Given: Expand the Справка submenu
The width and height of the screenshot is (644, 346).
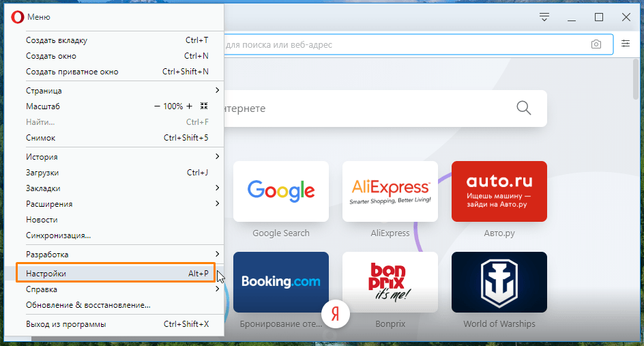Looking at the screenshot, I should pyautogui.click(x=114, y=289).
